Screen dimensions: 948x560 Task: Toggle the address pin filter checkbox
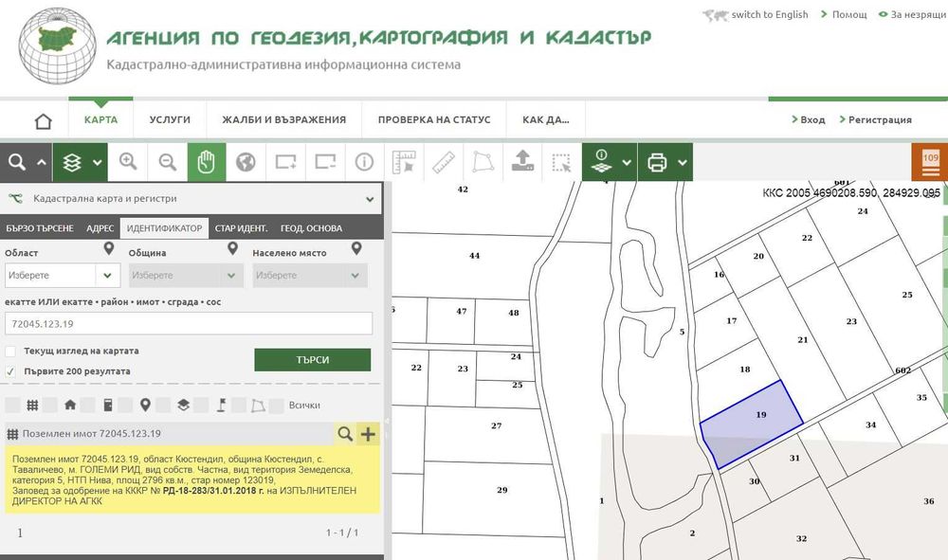[x=126, y=405]
